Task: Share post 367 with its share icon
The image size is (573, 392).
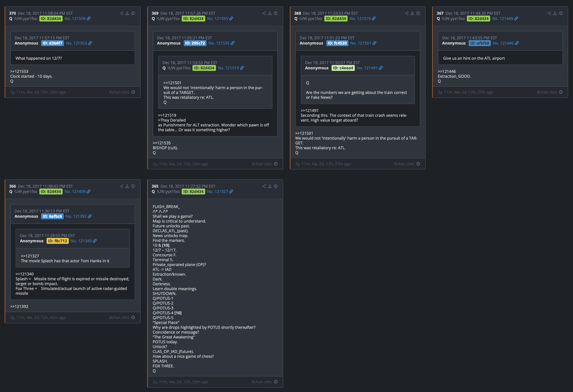Action: coord(549,13)
